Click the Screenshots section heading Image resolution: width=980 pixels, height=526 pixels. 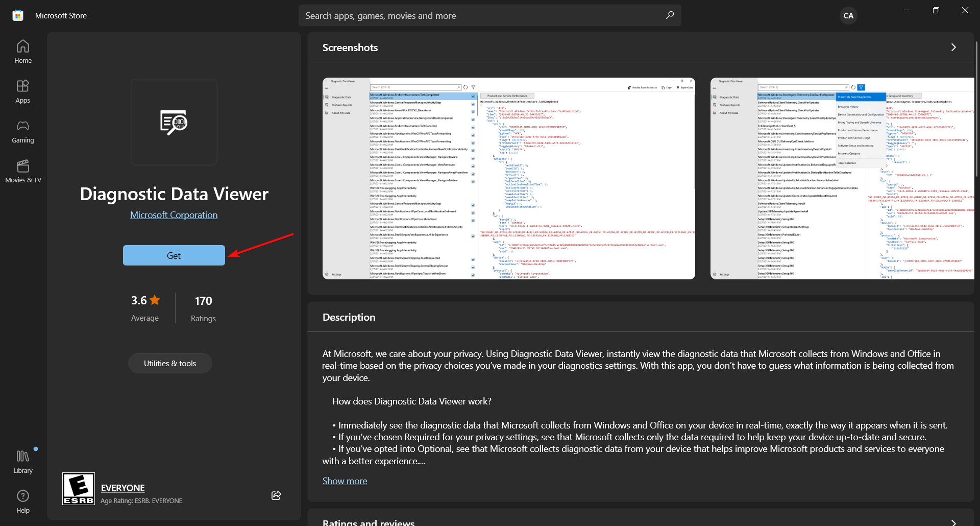(350, 47)
